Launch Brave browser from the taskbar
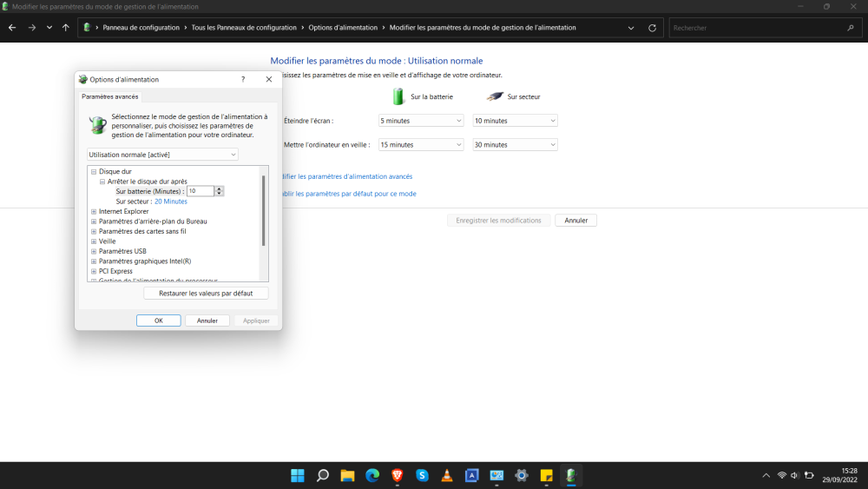This screenshot has height=489, width=868. (398, 475)
